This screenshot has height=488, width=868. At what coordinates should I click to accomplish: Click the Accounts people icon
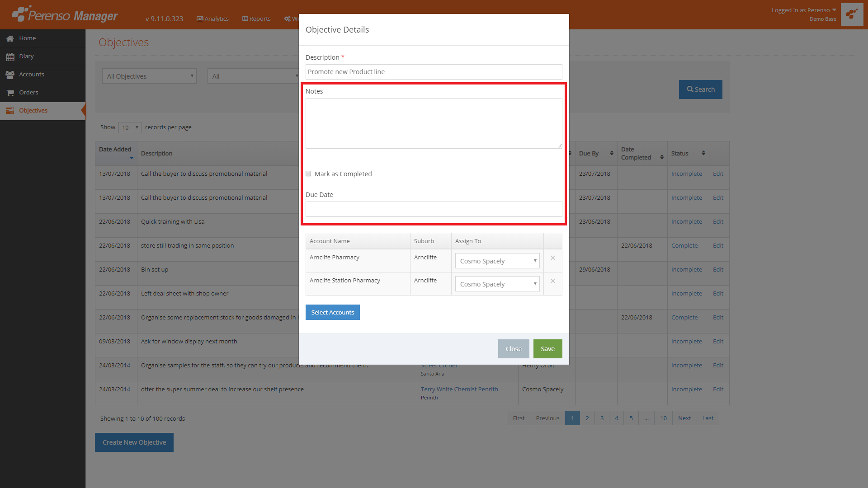(10, 75)
